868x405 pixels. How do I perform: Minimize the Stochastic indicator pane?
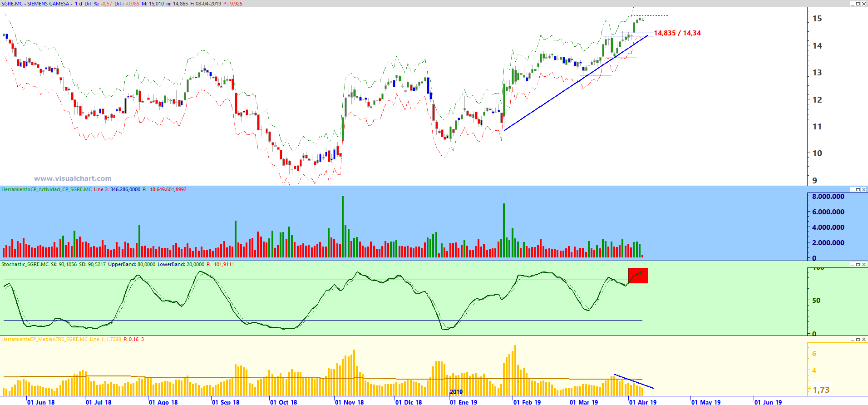click(x=852, y=264)
